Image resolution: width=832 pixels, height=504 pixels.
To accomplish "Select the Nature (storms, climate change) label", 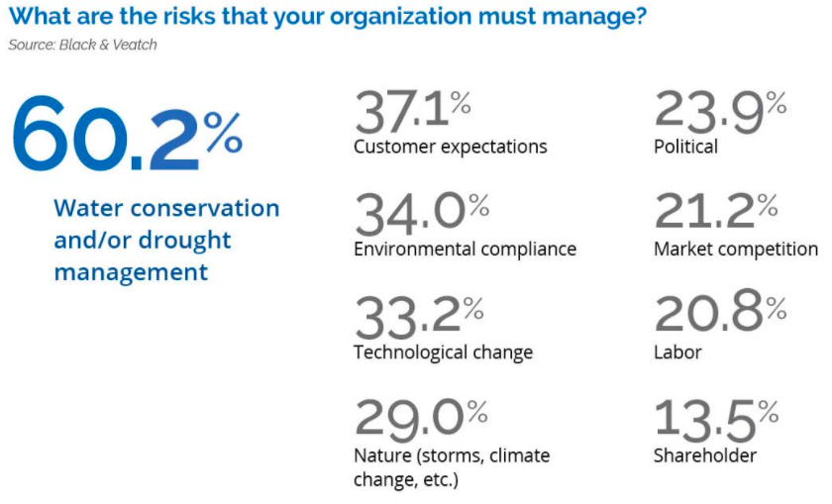I will pos(452,466).
